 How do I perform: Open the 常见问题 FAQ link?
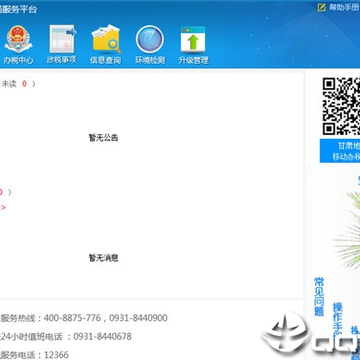pyautogui.click(x=319, y=297)
